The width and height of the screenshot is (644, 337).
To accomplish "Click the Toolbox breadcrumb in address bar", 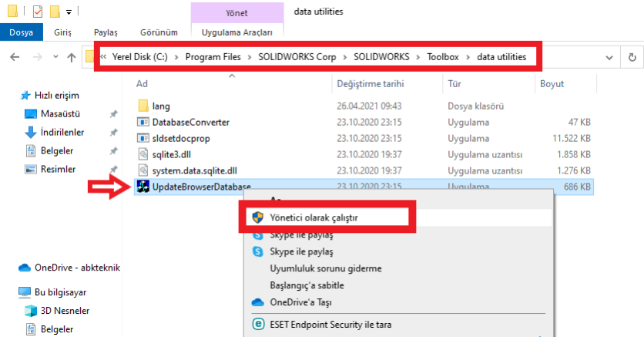I will coord(442,57).
